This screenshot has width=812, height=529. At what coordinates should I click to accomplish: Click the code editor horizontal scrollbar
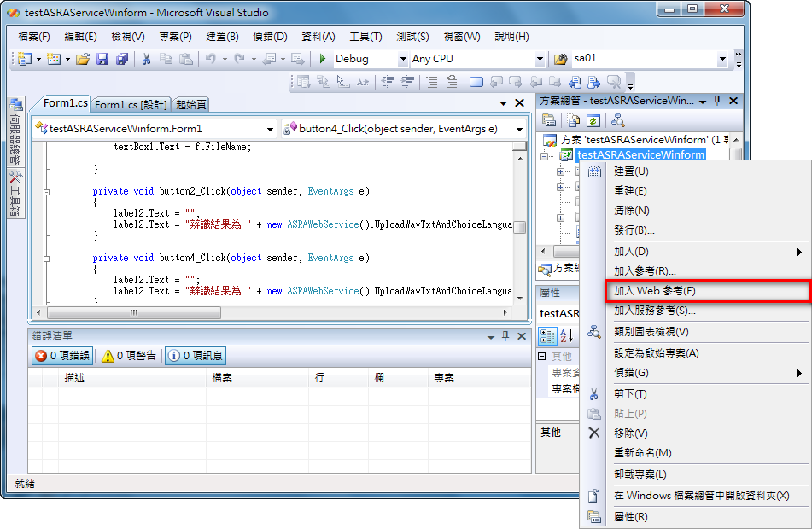(171, 313)
